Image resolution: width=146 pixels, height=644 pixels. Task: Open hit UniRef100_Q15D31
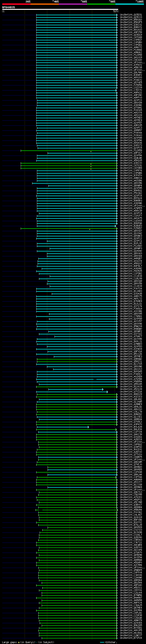coord(131,15)
